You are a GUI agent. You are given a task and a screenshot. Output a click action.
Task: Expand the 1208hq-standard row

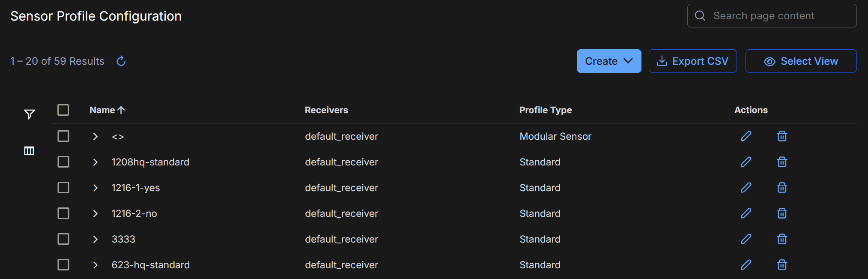pos(95,162)
